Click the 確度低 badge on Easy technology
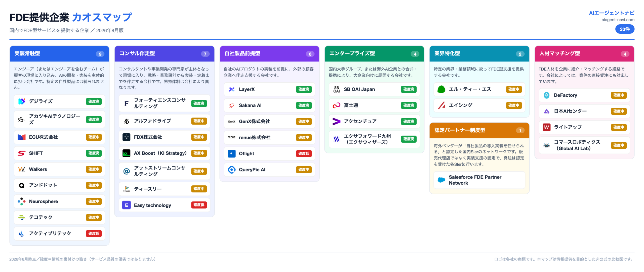Screen dimensions: 644x272 199,205
